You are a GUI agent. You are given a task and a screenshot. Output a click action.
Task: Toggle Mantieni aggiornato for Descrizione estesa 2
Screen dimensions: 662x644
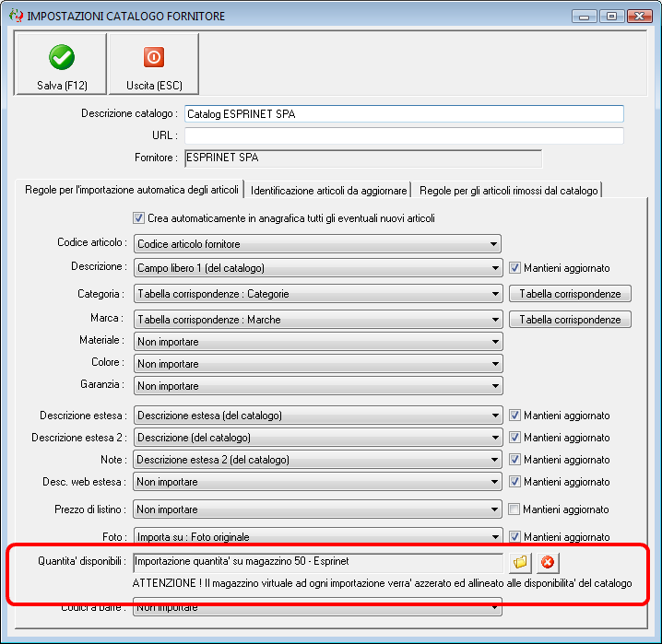(x=514, y=438)
